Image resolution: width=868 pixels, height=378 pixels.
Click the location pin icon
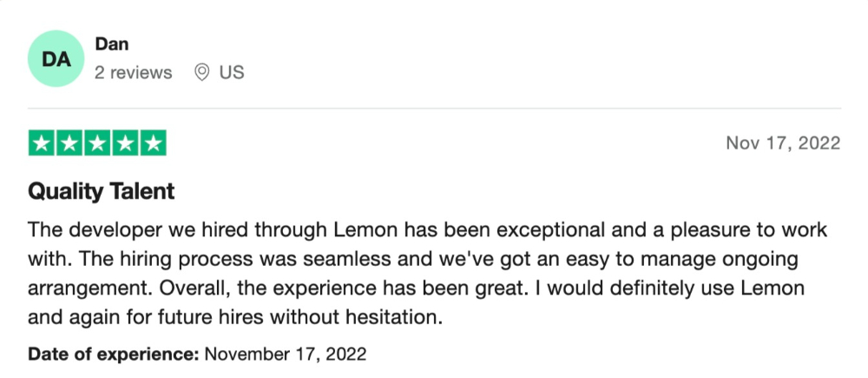(202, 73)
